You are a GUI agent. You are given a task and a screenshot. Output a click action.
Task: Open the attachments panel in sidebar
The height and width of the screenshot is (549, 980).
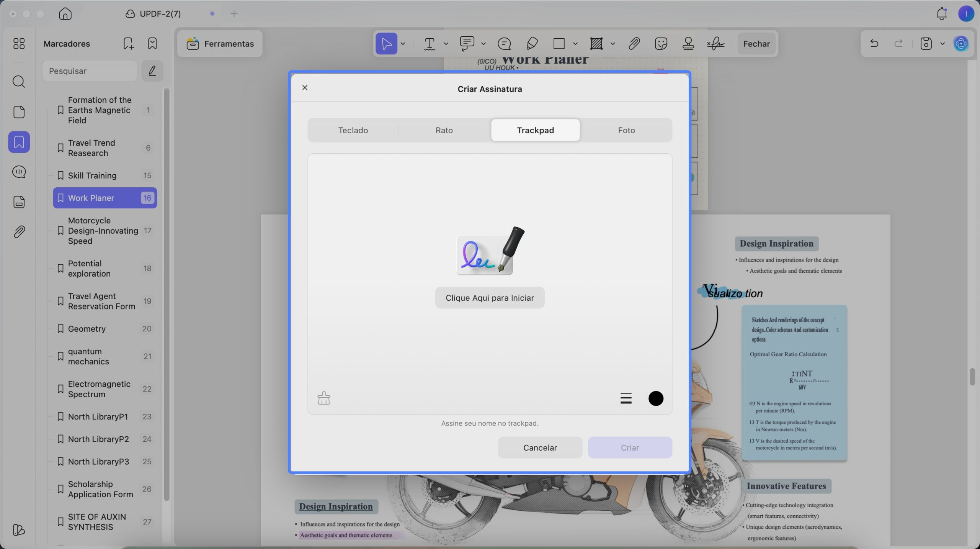19,232
